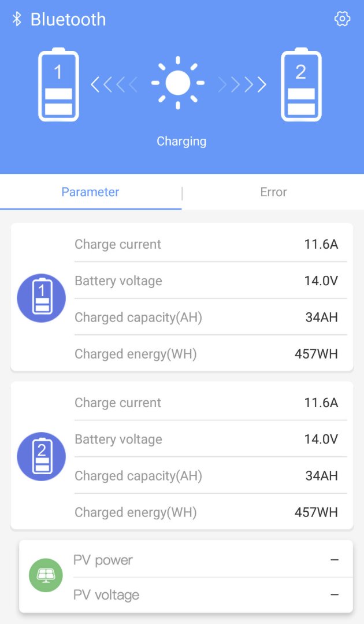Select battery 1 Charged energy 457WH row
Image resolution: width=364 pixels, height=624 pixels.
point(211,354)
